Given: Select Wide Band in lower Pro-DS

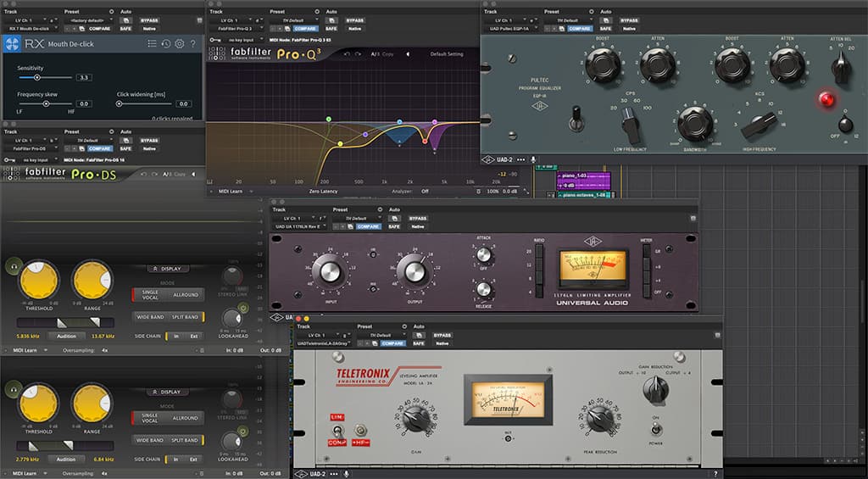Looking at the screenshot, I should 150,440.
